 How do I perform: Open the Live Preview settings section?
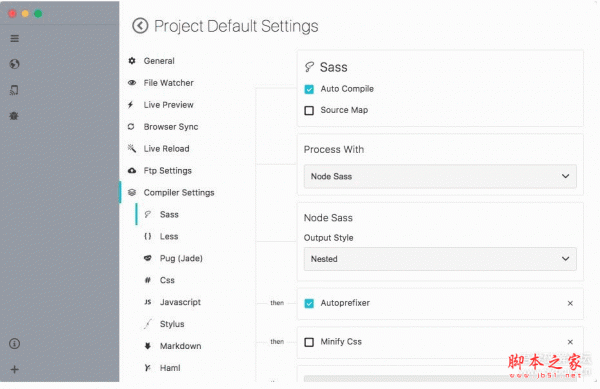click(169, 105)
